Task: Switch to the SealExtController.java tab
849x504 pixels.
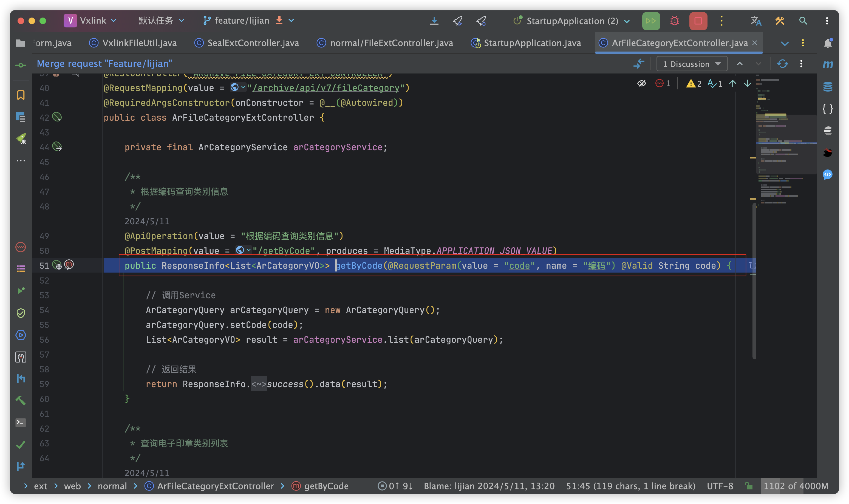Action: point(253,43)
